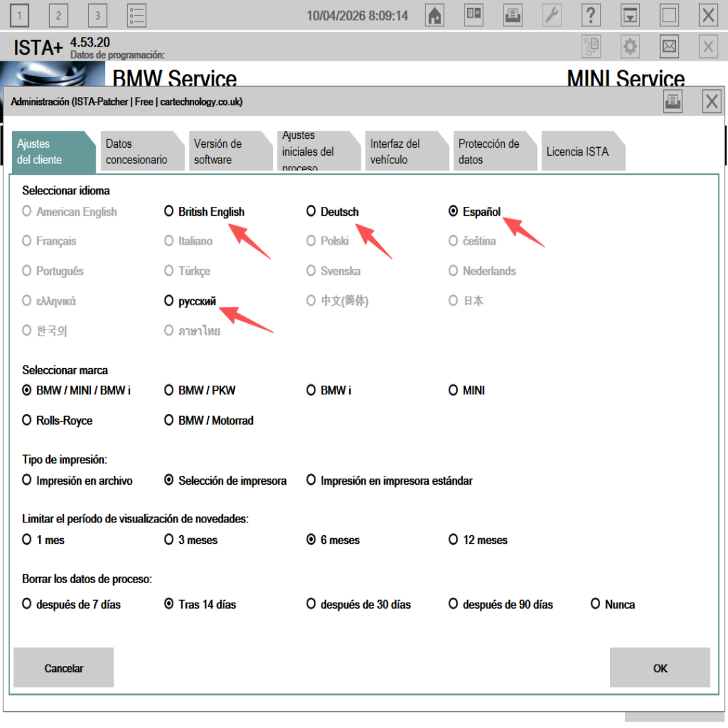The height and width of the screenshot is (728, 728).
Task: Select Impresión en archivo
Action: [x=77, y=481]
